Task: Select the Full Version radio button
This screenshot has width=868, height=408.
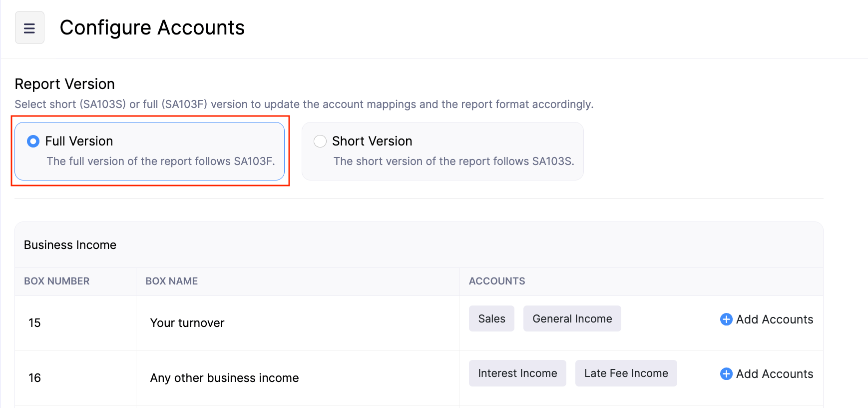Action: tap(33, 141)
